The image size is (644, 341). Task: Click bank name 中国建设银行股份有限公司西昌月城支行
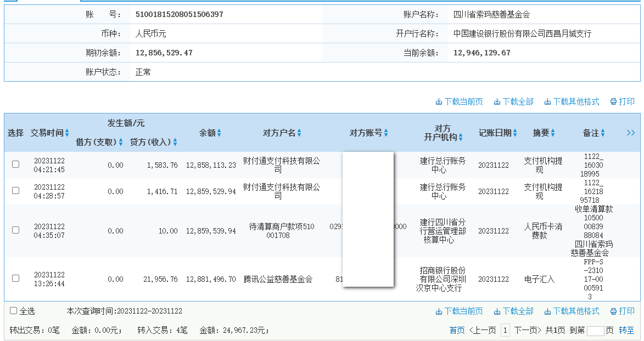point(523,33)
